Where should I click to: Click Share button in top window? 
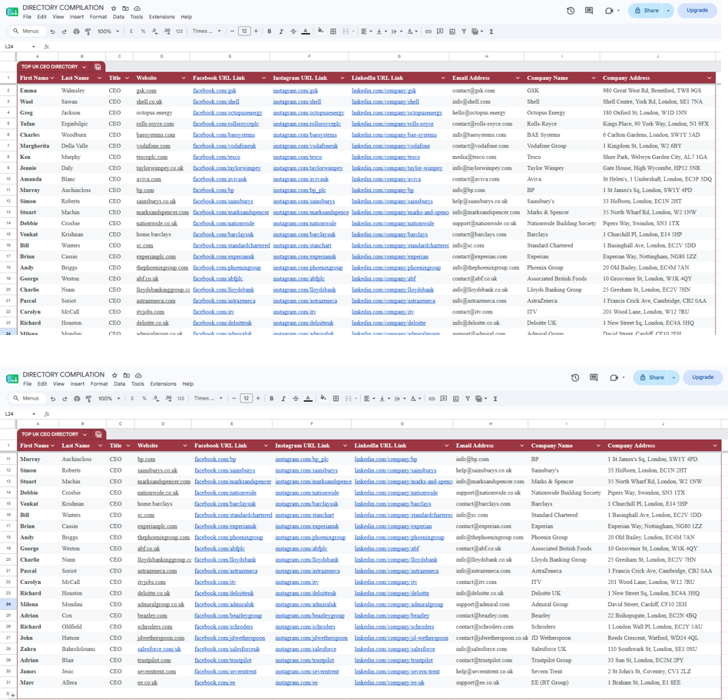click(x=647, y=11)
